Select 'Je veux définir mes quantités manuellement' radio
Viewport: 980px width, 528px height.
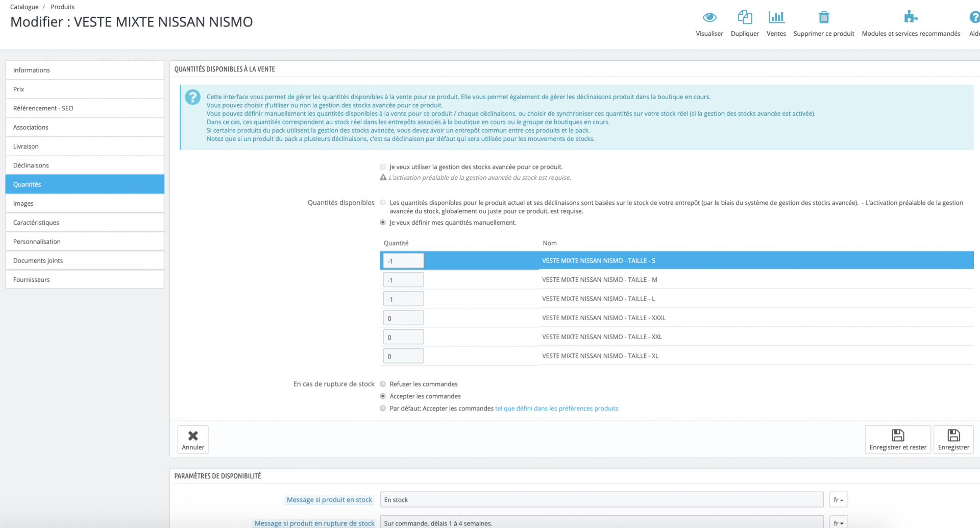pyautogui.click(x=383, y=223)
